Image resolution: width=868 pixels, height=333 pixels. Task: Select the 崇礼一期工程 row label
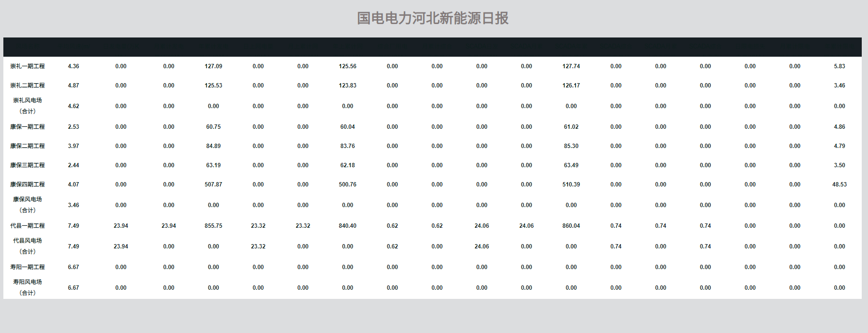click(x=27, y=66)
